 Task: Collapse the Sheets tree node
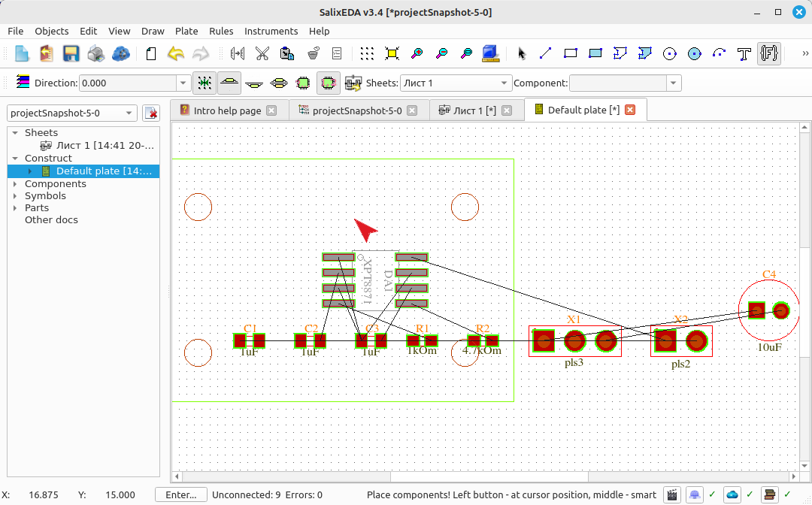tap(15, 133)
